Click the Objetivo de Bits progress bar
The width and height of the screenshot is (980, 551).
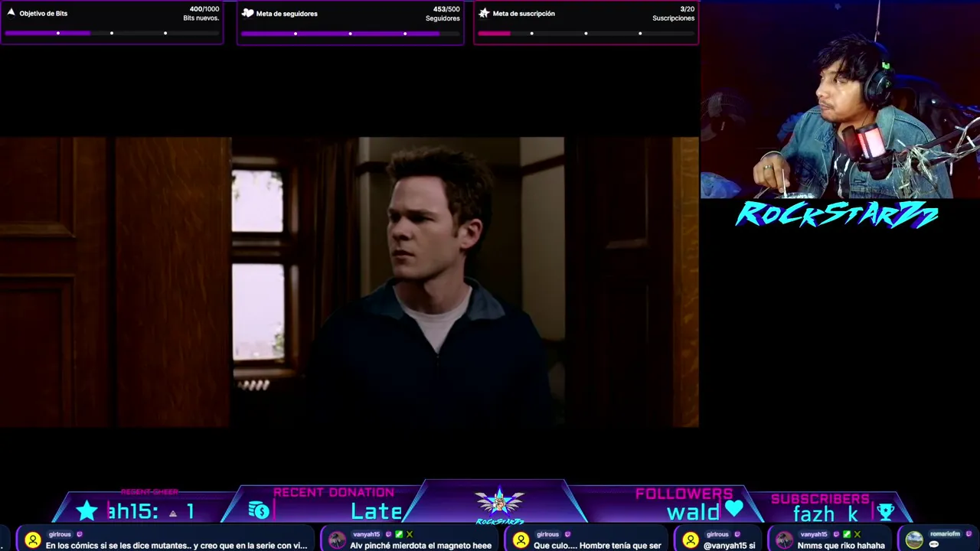tap(112, 33)
